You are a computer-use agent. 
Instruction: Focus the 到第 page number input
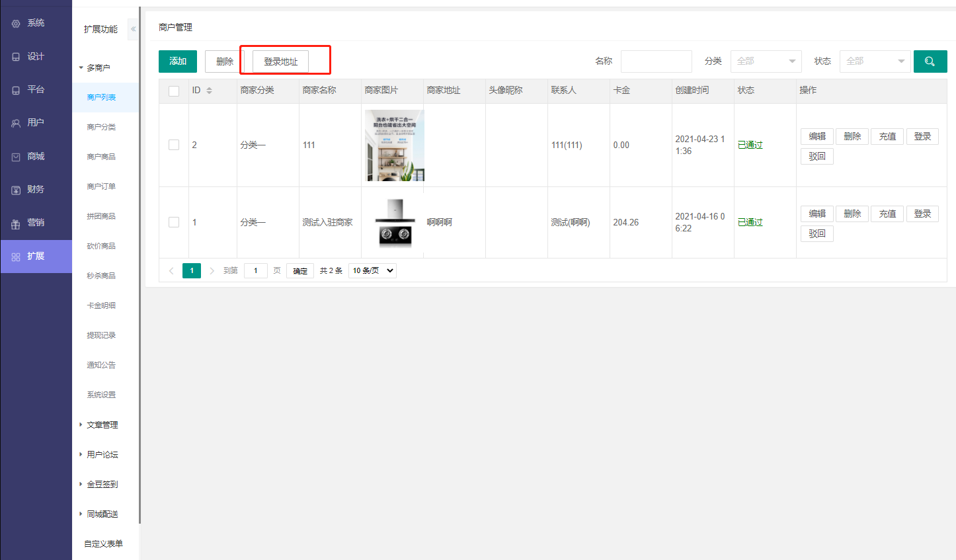tap(256, 270)
